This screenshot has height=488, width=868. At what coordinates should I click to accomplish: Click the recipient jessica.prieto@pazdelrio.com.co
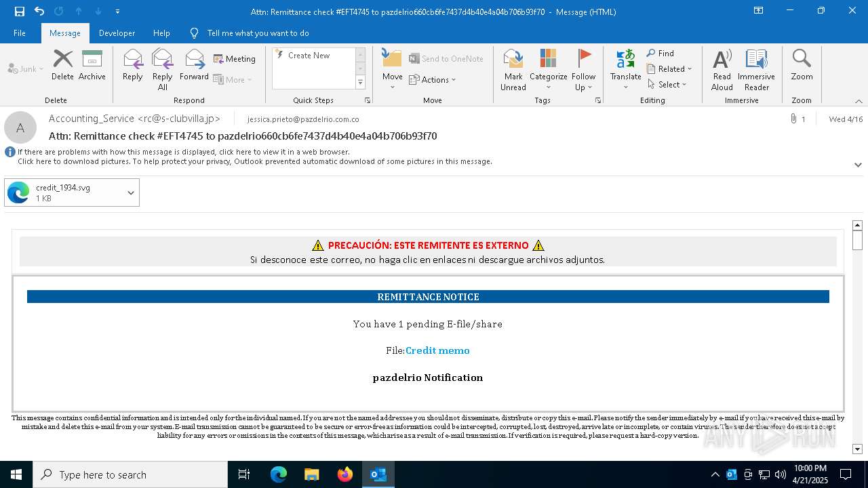click(x=303, y=119)
